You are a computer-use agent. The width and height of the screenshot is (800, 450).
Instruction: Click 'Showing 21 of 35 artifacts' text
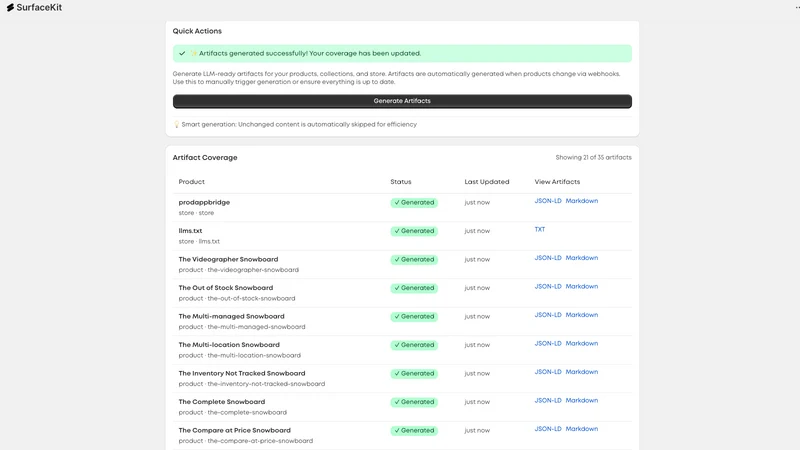593,158
